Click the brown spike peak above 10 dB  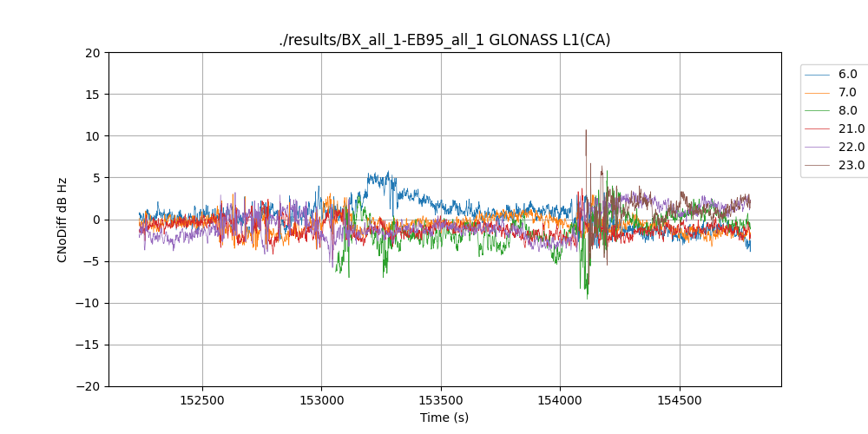tap(586, 131)
